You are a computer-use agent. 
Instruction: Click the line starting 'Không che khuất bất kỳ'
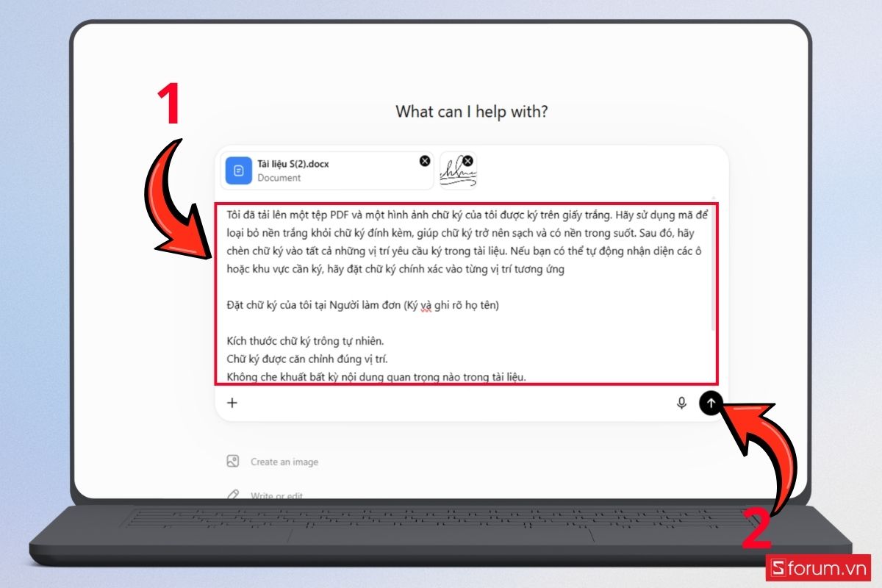[x=376, y=378]
